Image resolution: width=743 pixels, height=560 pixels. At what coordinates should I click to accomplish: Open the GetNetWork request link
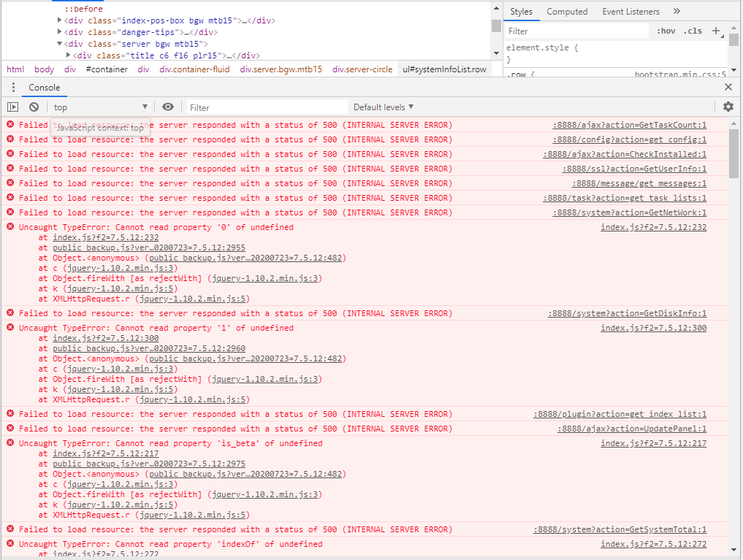pos(629,212)
